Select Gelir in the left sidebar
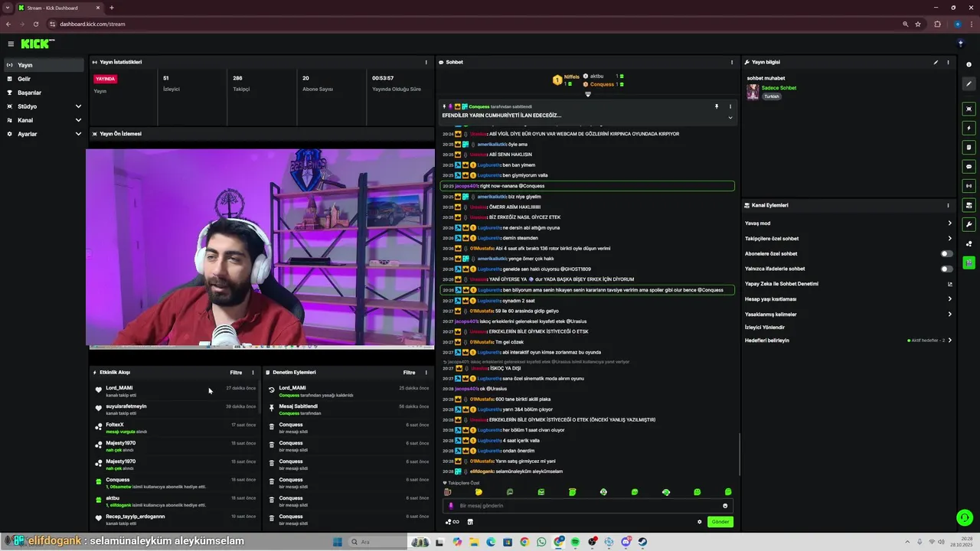This screenshot has width=980, height=551. click(44, 79)
